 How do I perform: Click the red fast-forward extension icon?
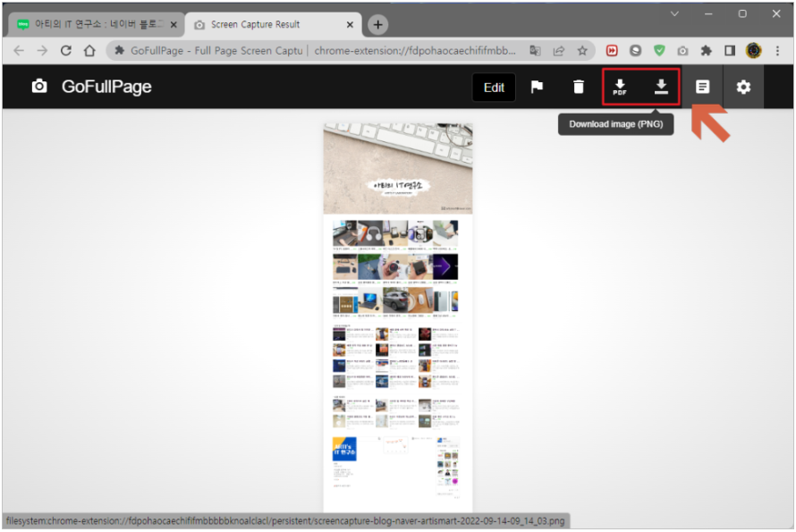(x=612, y=51)
